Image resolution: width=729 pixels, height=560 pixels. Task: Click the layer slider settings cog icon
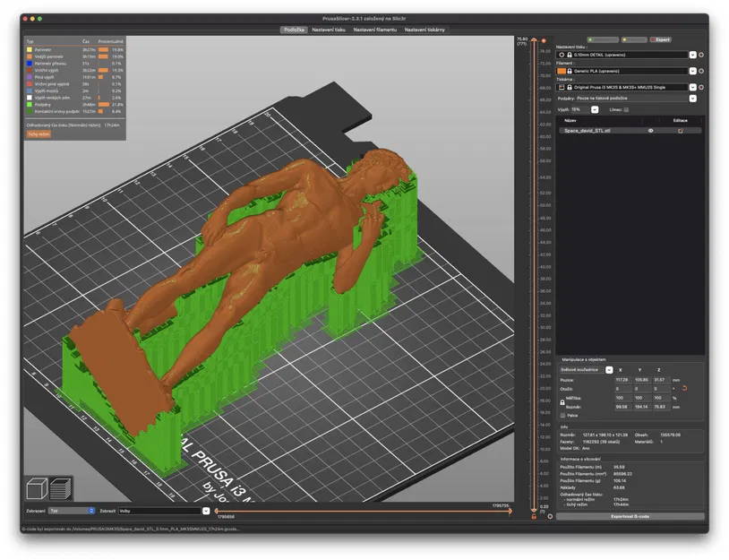[x=550, y=516]
